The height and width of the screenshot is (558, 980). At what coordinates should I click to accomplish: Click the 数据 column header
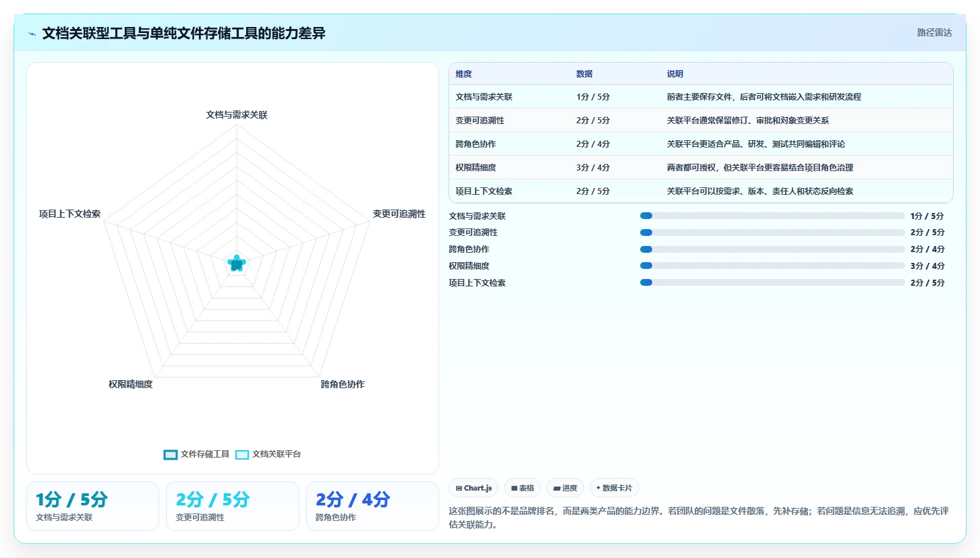coord(584,74)
